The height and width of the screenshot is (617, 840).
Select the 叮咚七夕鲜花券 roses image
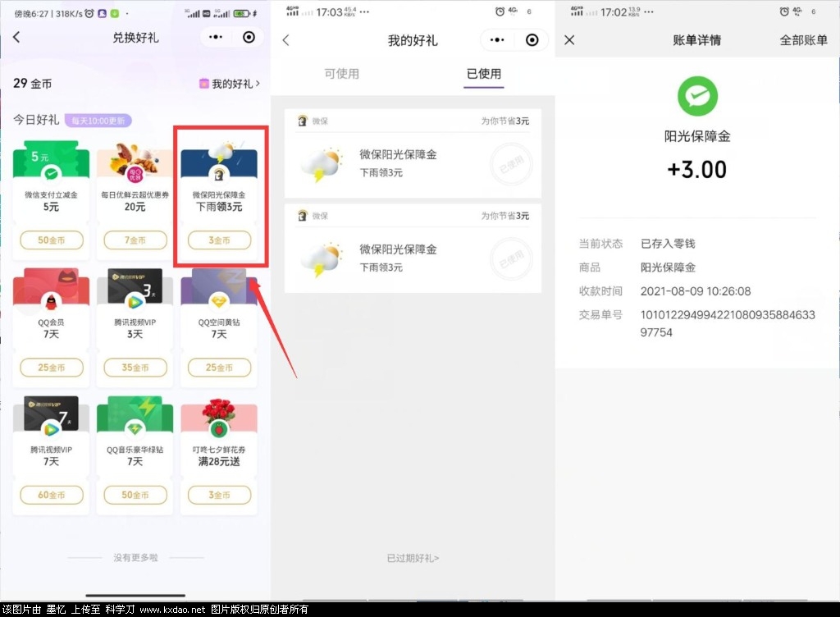pos(219,416)
